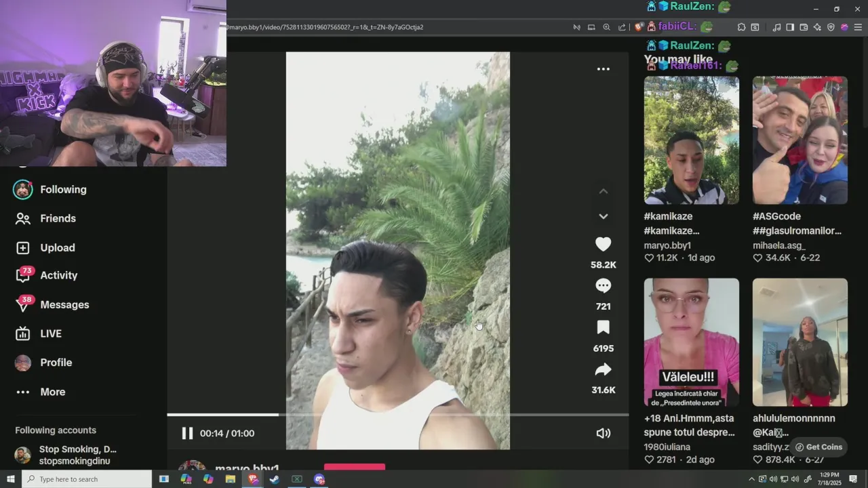This screenshot has height=488, width=868.
Task: Click the Windows Start button
Action: [x=10, y=479]
